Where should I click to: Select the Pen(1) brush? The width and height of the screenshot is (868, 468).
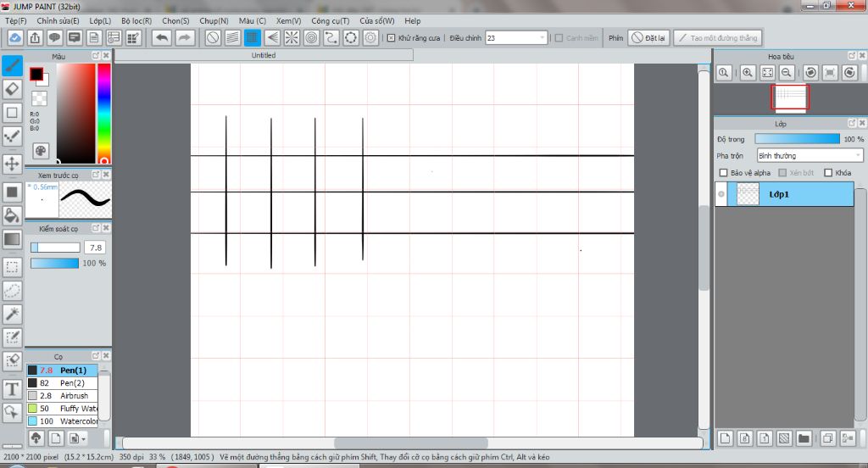coord(63,370)
